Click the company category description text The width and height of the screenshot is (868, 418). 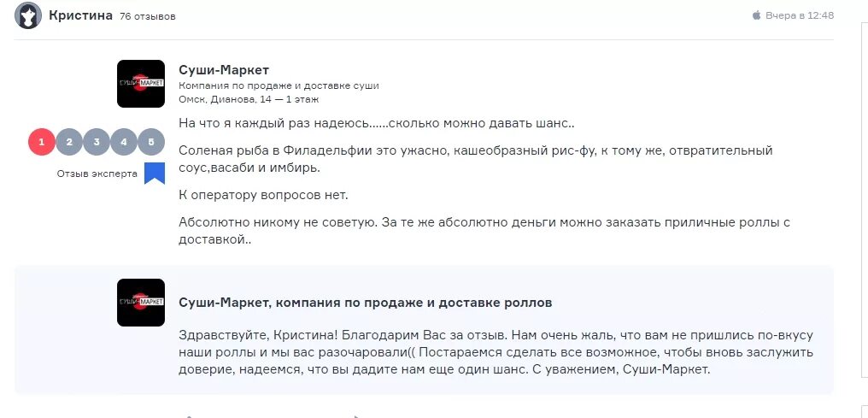279,85
